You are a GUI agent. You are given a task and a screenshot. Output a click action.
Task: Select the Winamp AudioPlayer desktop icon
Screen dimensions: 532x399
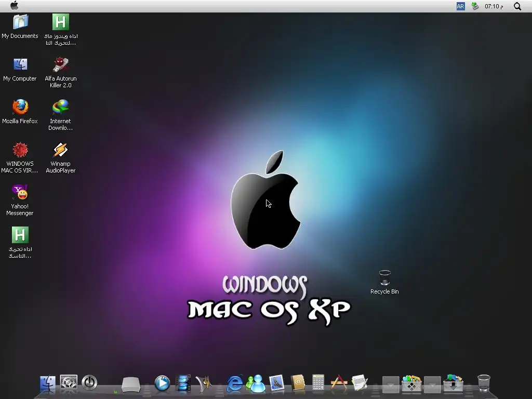61,158
